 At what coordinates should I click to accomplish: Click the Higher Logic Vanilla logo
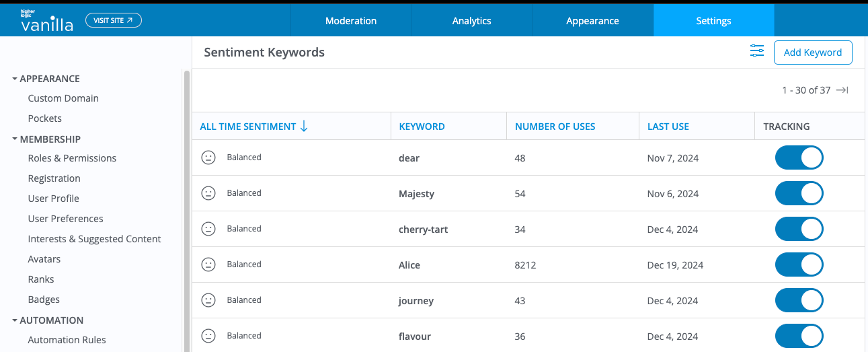[x=46, y=21]
